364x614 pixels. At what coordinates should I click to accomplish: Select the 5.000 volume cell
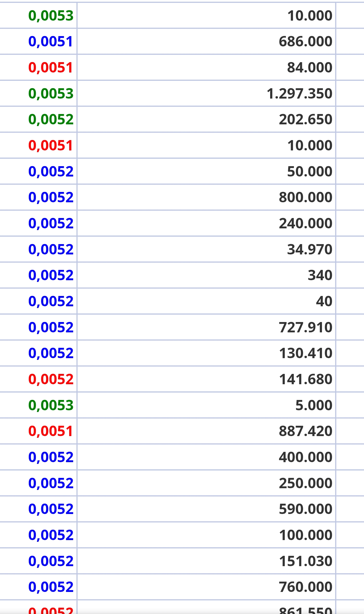pos(314,405)
